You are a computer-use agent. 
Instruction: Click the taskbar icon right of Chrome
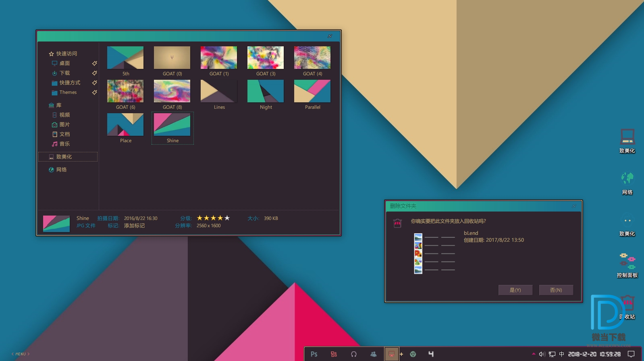(431, 354)
